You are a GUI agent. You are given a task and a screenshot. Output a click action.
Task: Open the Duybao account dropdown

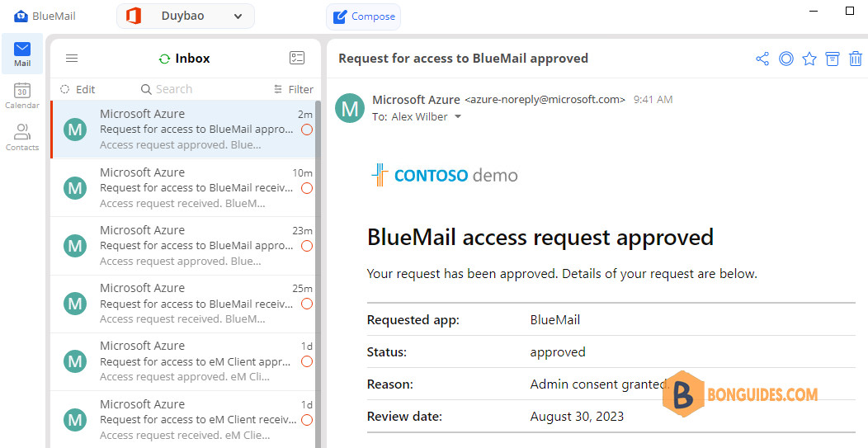[x=186, y=16]
